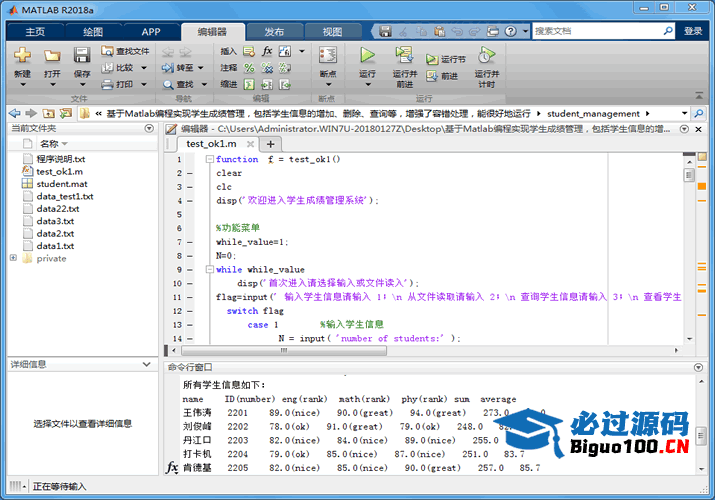Click the insert section icon
715x500 pixels.
[x=249, y=51]
